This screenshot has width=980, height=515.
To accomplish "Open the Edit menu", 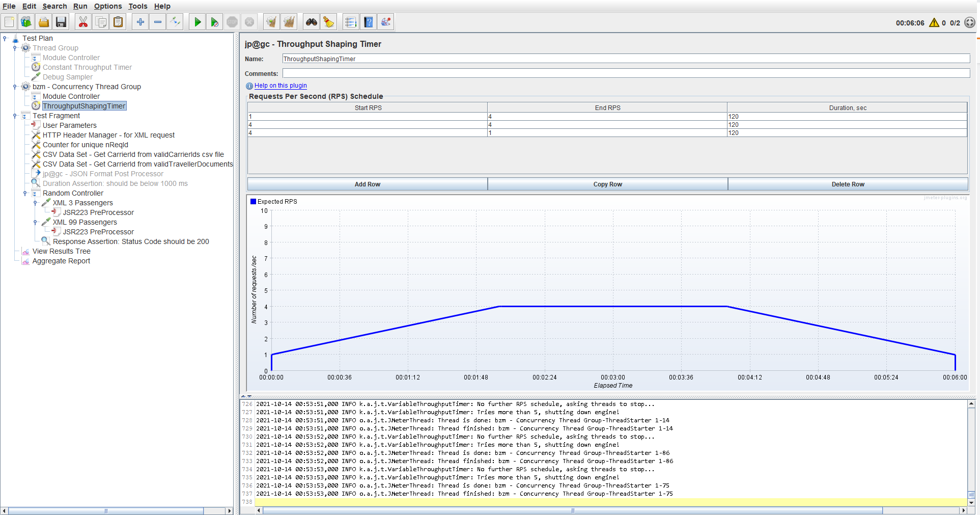I will click(x=29, y=6).
